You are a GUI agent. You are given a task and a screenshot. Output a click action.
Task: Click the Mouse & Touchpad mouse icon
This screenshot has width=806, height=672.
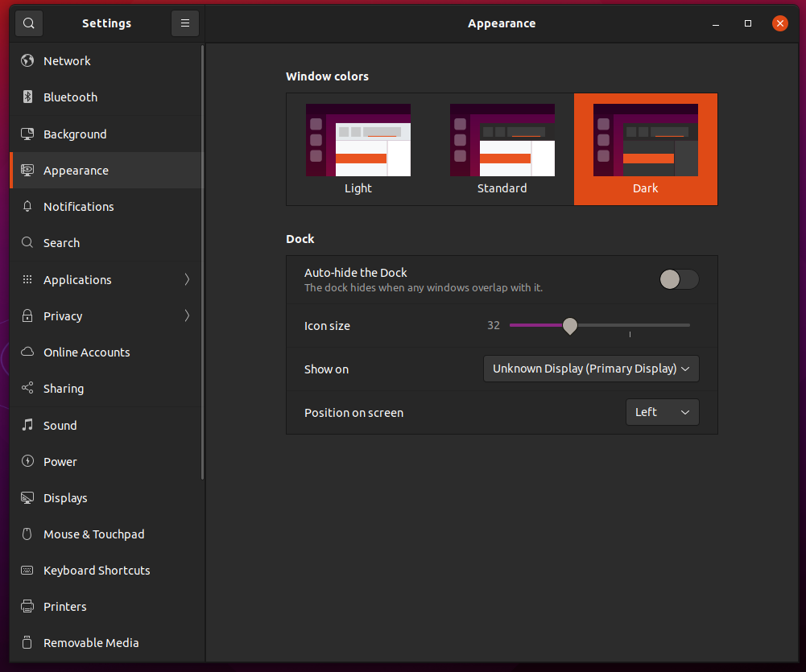[x=27, y=534]
